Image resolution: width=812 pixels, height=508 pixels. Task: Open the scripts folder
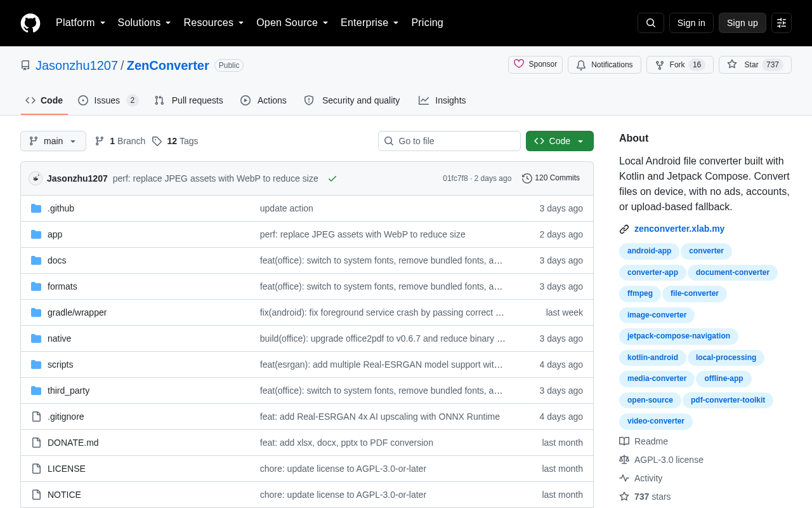tap(60, 364)
